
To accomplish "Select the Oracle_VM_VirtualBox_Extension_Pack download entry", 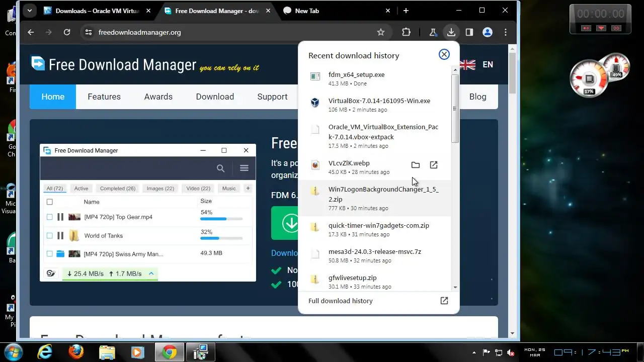I will tap(375, 136).
